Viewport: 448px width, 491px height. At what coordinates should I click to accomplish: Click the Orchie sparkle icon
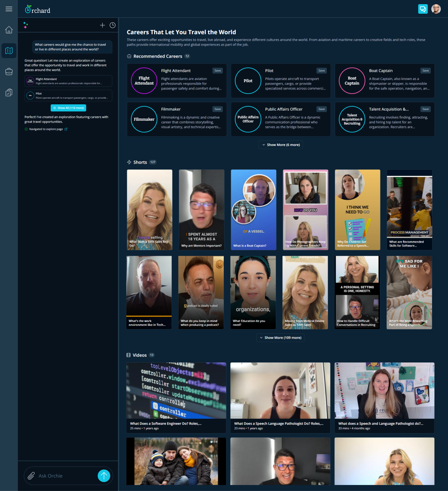(x=26, y=25)
